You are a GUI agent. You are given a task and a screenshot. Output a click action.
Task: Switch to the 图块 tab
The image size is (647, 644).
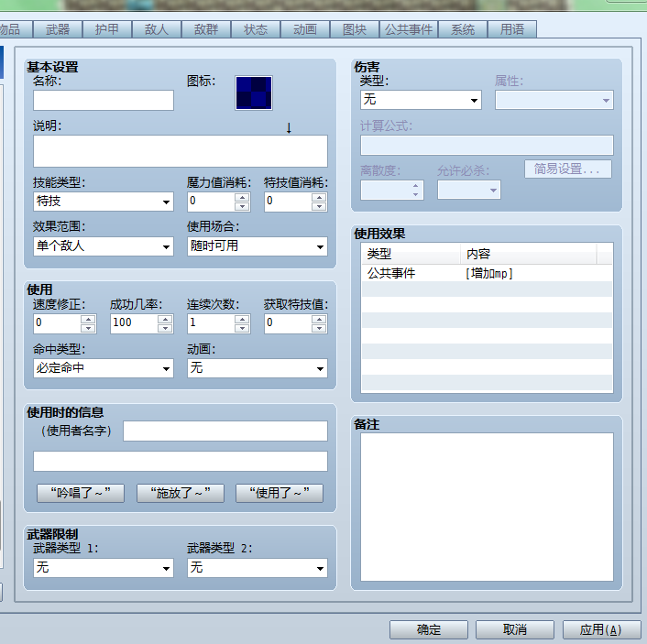tap(355, 29)
